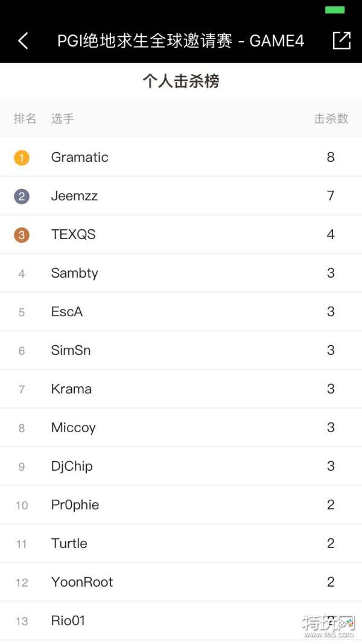Tap the PGI GAME4 page title

pos(180,41)
